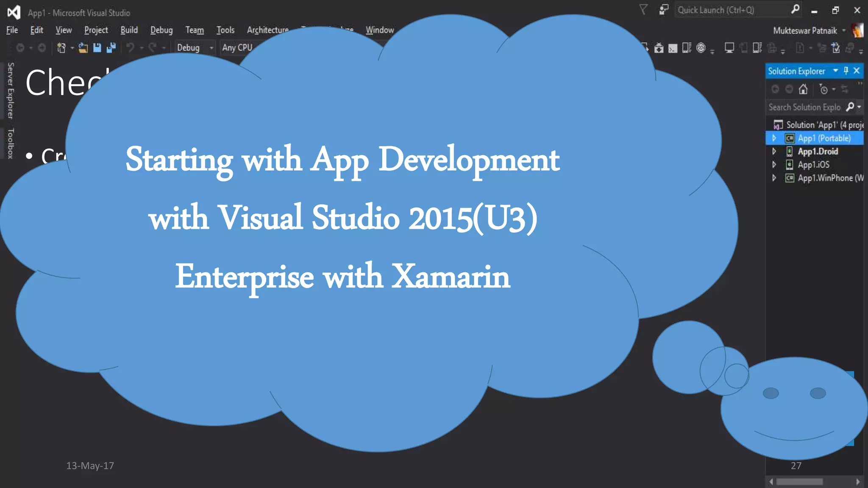868x488 pixels.
Task: Click the Visual Studio logo in title bar
Action: tap(14, 12)
